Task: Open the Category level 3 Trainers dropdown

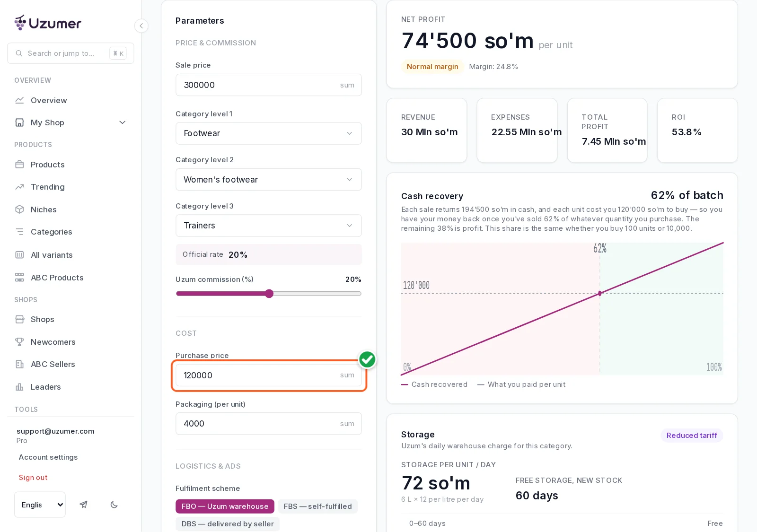Action: 269,226
